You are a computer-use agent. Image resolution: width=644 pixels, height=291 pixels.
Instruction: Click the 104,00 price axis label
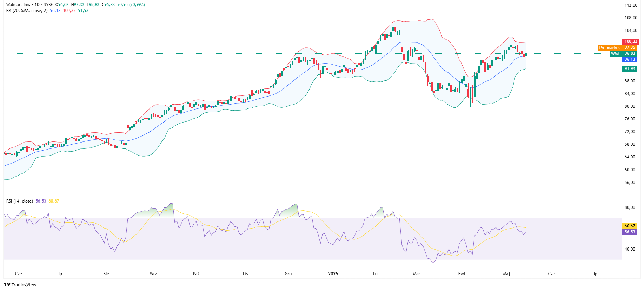[x=631, y=31]
